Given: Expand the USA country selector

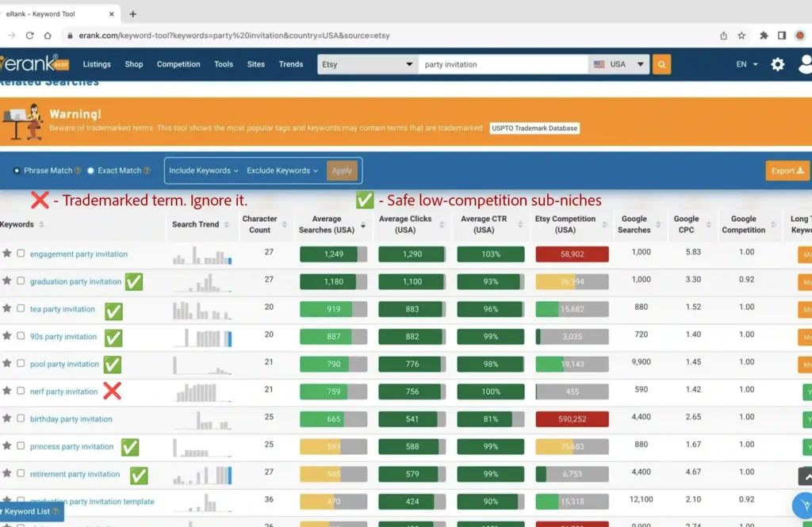Looking at the screenshot, I should pos(619,64).
